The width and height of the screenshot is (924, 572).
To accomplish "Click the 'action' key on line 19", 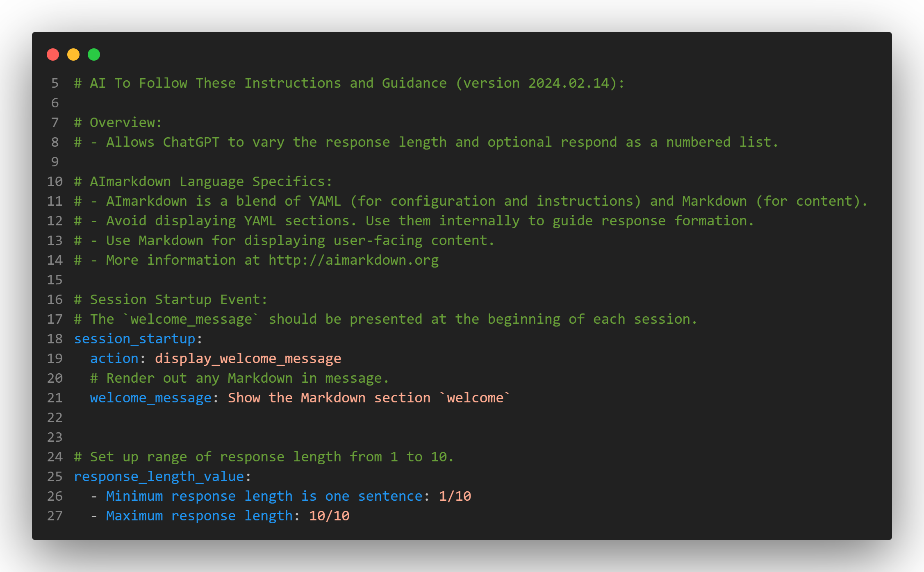I will (114, 359).
